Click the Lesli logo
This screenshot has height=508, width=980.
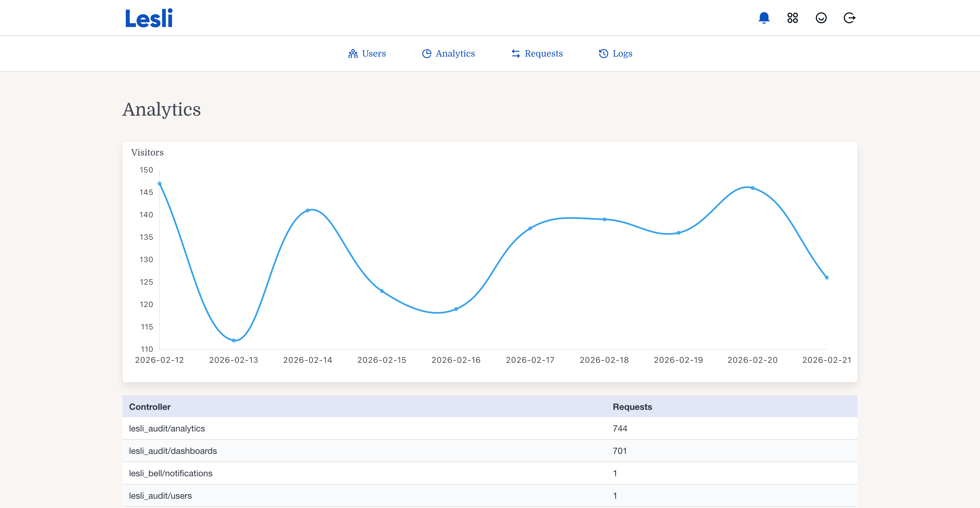[x=149, y=18]
